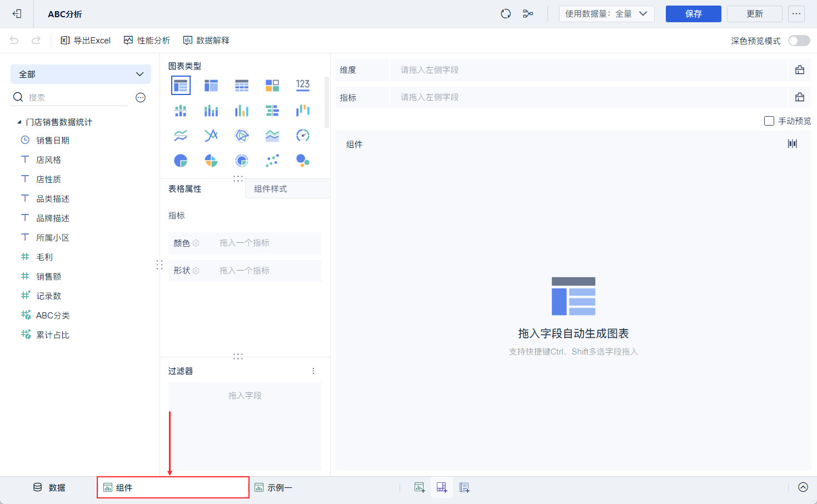Open the data lineage icon in header

(x=528, y=14)
